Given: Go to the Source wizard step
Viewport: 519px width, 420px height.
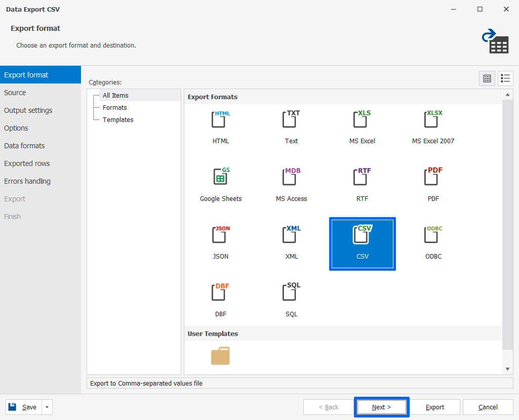Looking at the screenshot, I should tap(15, 93).
